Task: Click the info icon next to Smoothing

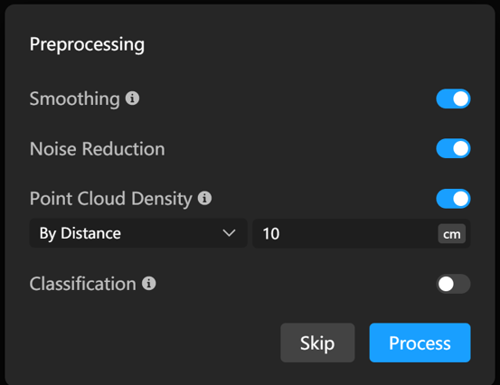Action: coord(132,98)
